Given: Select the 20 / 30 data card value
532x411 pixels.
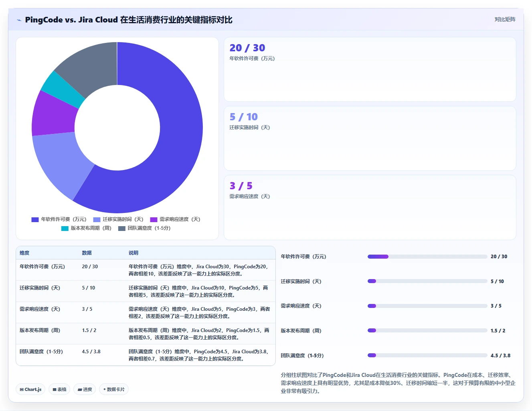Looking at the screenshot, I should 247,48.
